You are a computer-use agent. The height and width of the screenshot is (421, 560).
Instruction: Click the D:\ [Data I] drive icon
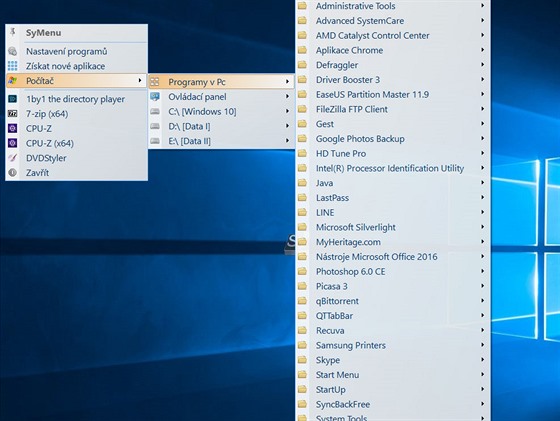coord(155,126)
